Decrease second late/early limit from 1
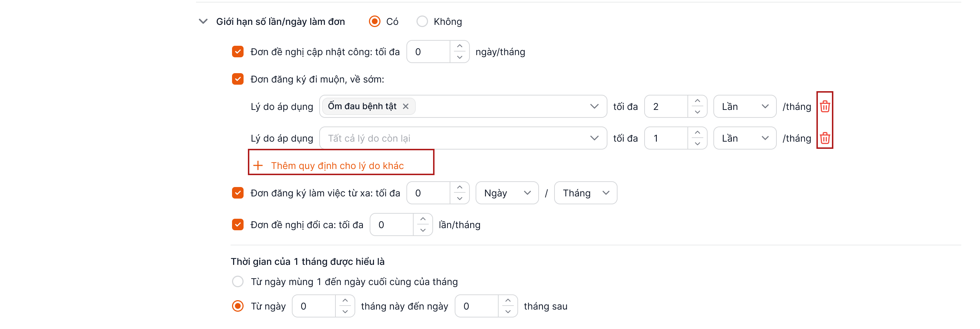 697,144
